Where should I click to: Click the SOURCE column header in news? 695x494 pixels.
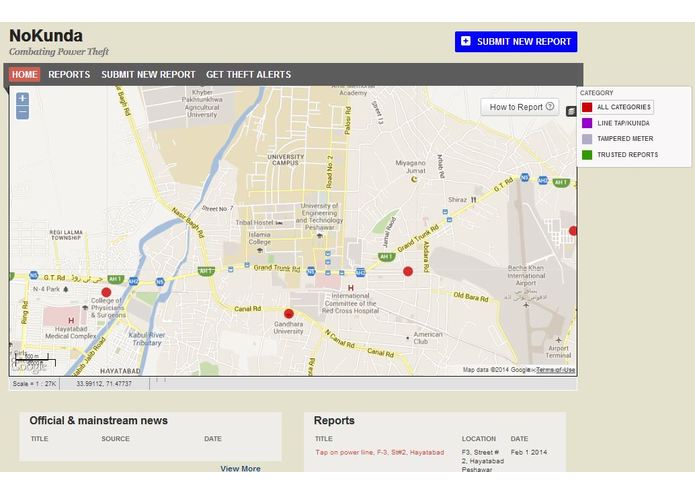[115, 439]
